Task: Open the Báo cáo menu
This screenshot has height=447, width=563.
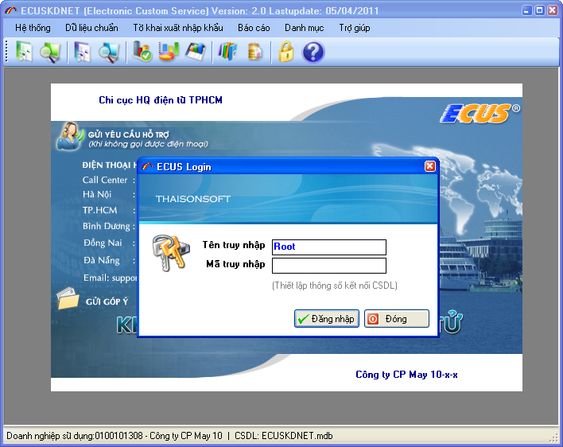Action: [253, 28]
